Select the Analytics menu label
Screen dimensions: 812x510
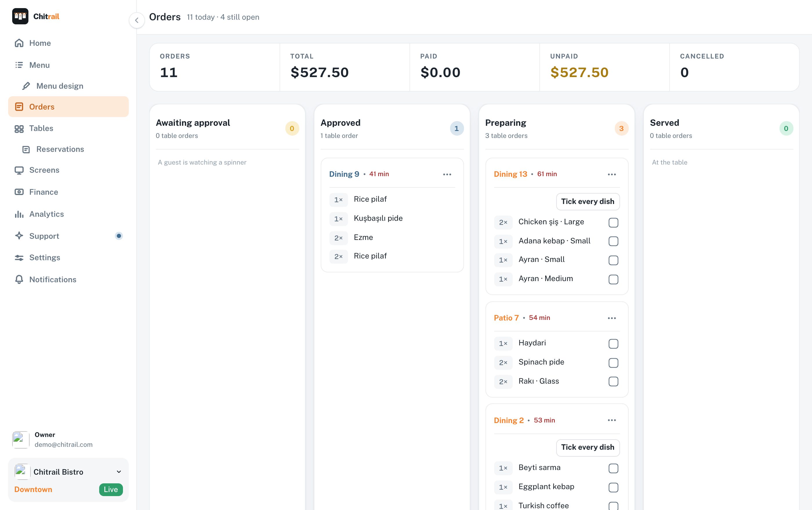click(x=46, y=214)
